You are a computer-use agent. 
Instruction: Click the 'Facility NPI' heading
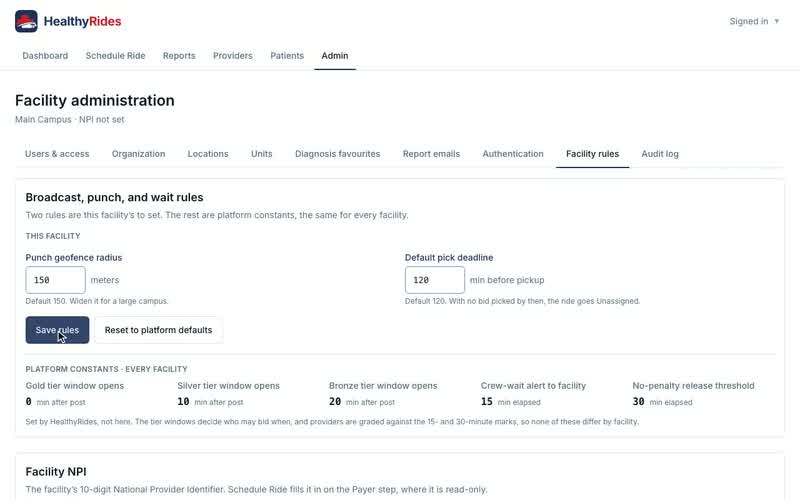[56, 471]
